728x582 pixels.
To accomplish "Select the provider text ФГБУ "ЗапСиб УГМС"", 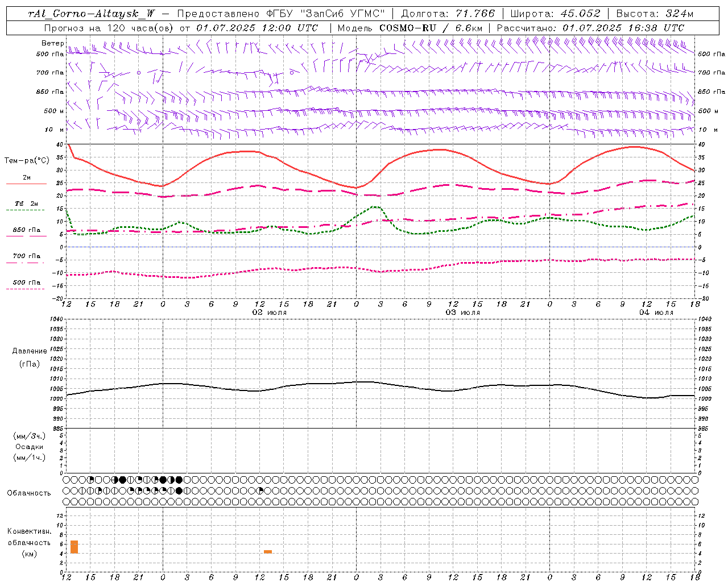I will (326, 14).
